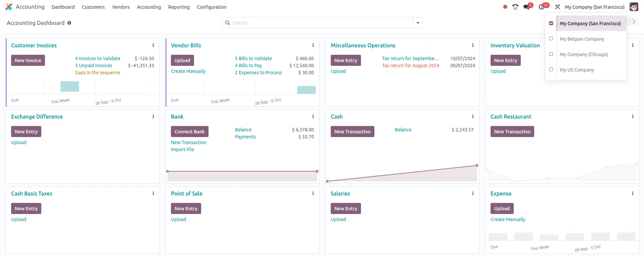The width and height of the screenshot is (644, 256).
Task: Click the debug tools wrench icon
Action: point(557,7)
